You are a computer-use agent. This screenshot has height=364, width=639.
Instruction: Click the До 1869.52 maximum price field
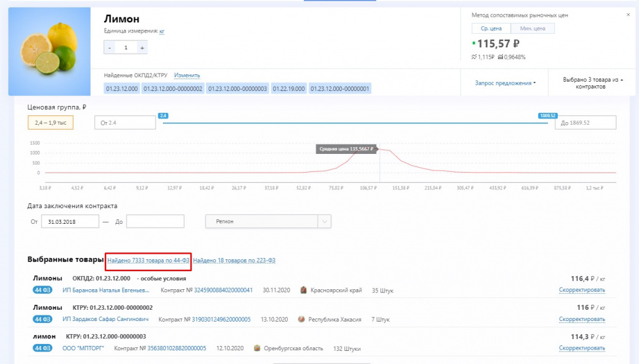pos(585,123)
